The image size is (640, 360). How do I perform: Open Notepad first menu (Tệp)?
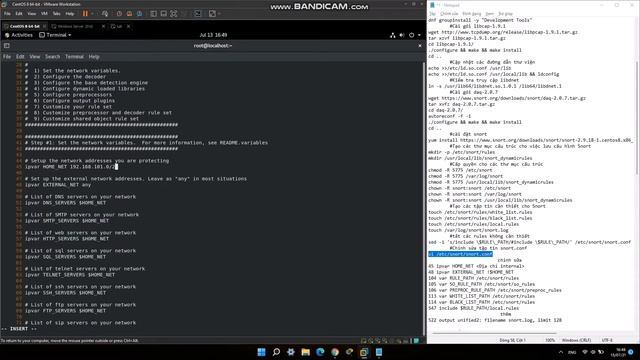point(432,14)
